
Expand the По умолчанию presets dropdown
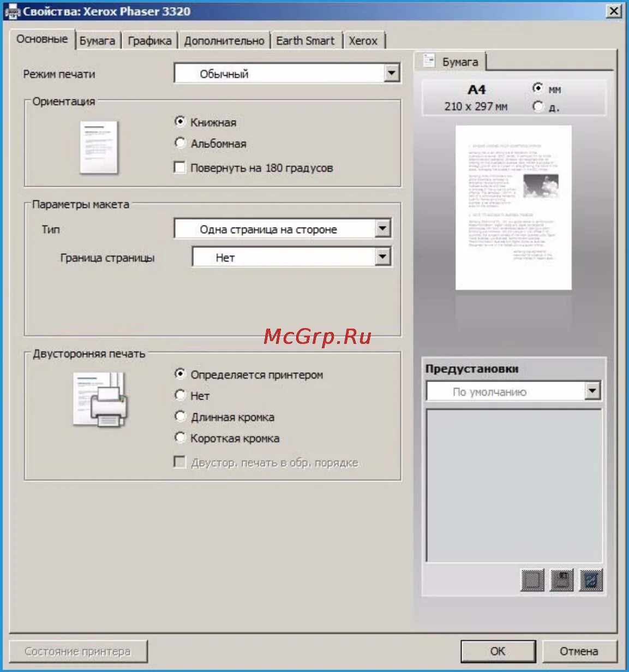click(x=593, y=391)
